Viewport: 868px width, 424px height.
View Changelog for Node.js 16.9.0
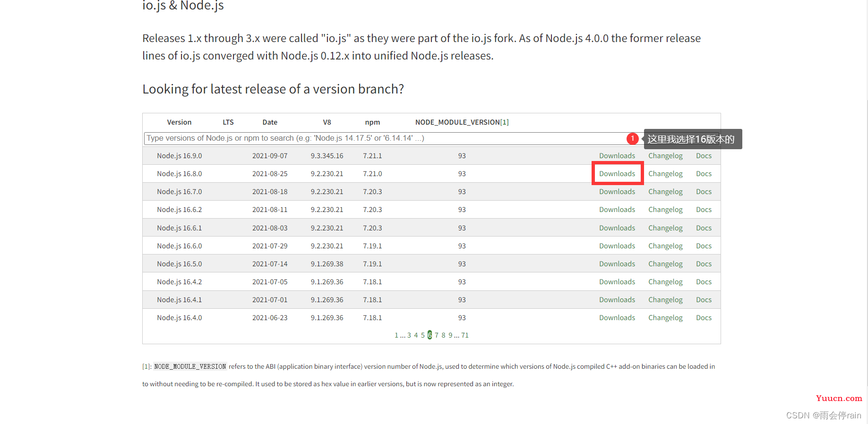pyautogui.click(x=665, y=156)
